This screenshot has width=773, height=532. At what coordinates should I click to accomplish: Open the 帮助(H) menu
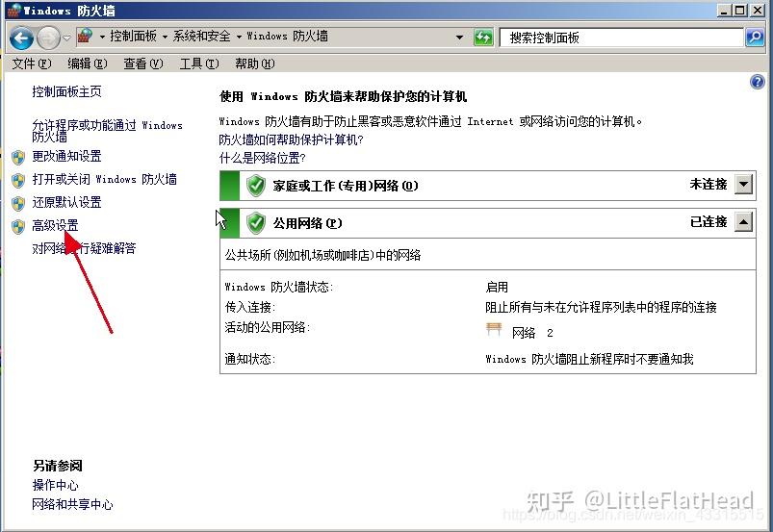(x=255, y=63)
